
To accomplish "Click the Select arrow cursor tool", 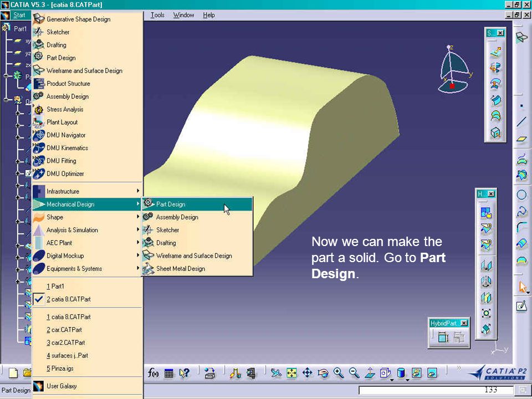I will point(523,288).
